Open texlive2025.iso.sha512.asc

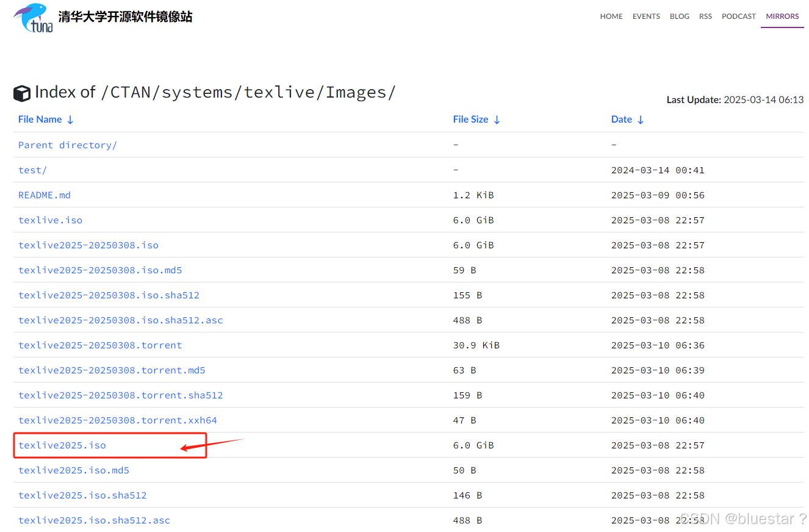pyautogui.click(x=94, y=520)
